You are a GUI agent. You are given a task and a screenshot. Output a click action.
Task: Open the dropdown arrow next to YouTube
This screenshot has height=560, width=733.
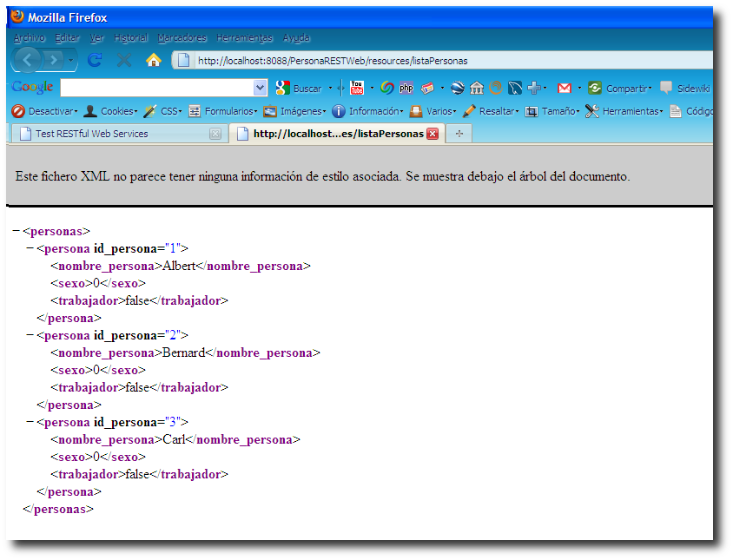pyautogui.click(x=372, y=88)
